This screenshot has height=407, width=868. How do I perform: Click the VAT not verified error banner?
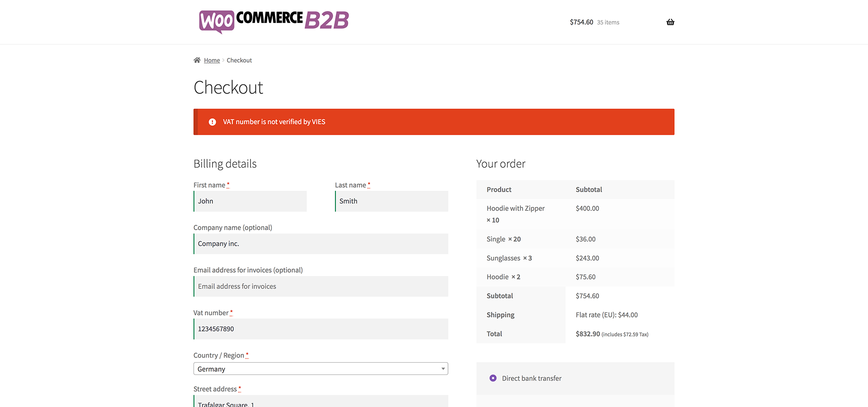pos(434,122)
